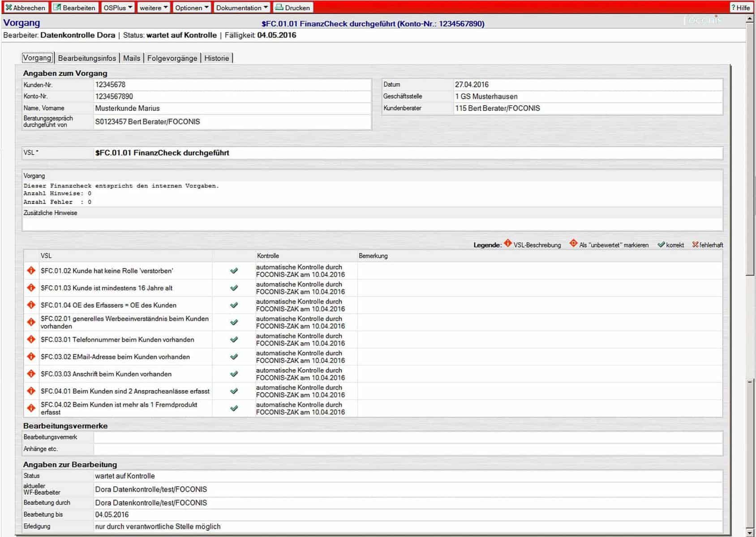Click Erledigung value nur durch verantwortliche Stelle

(x=158, y=527)
